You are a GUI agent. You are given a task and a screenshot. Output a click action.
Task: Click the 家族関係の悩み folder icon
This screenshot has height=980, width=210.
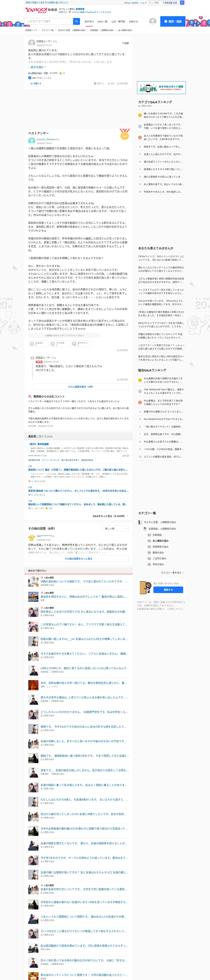coord(149,546)
